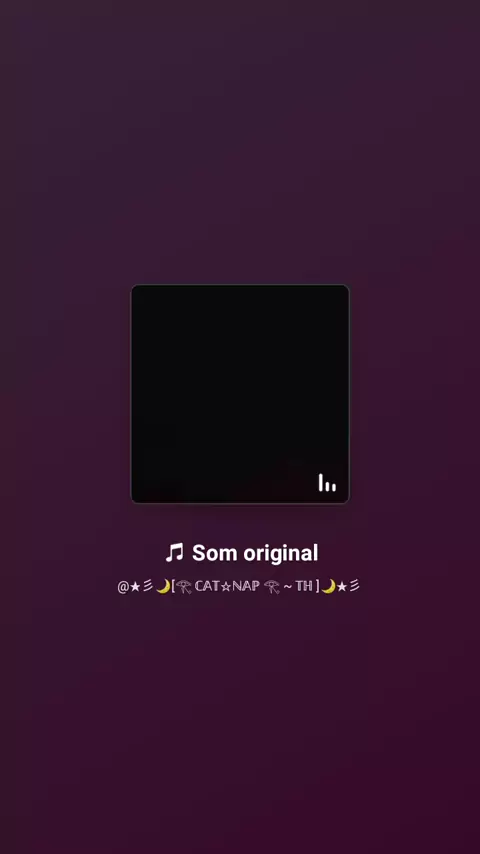Click the solid star near the username end
This screenshot has width=480, height=854.
coord(342,587)
